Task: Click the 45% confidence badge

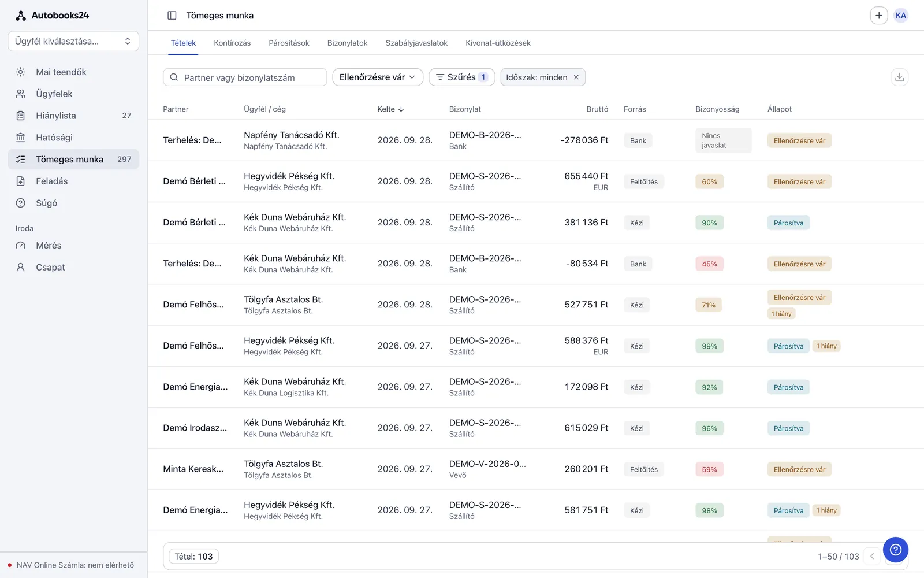Action: pos(709,264)
